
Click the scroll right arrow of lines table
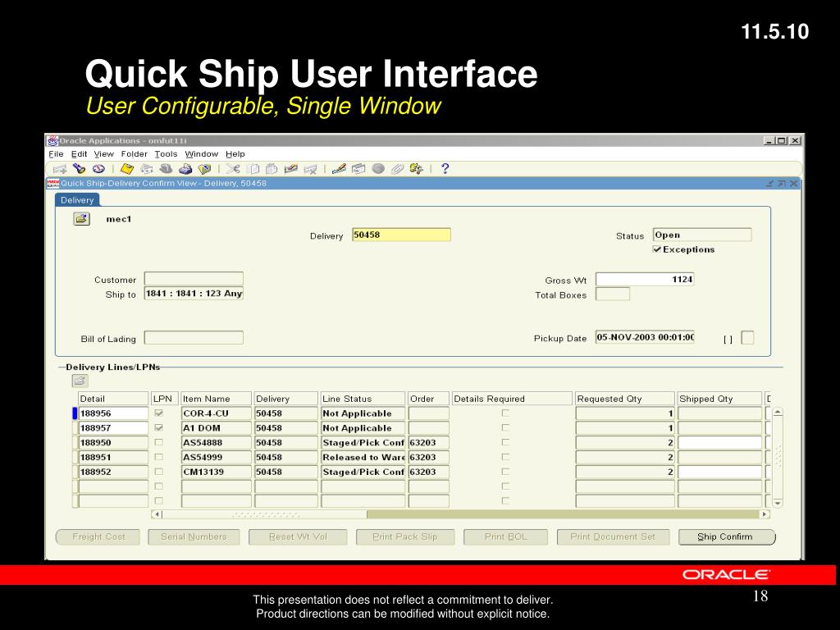pyautogui.click(x=765, y=514)
